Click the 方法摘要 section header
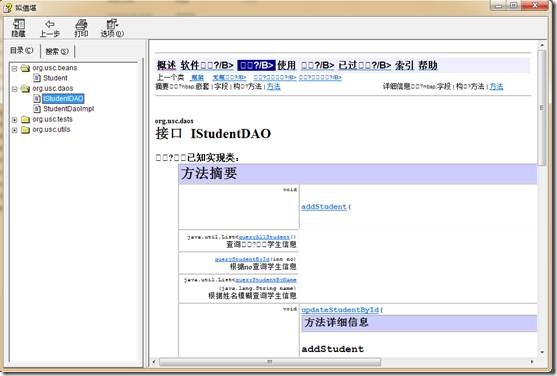557x376 pixels. click(x=357, y=174)
